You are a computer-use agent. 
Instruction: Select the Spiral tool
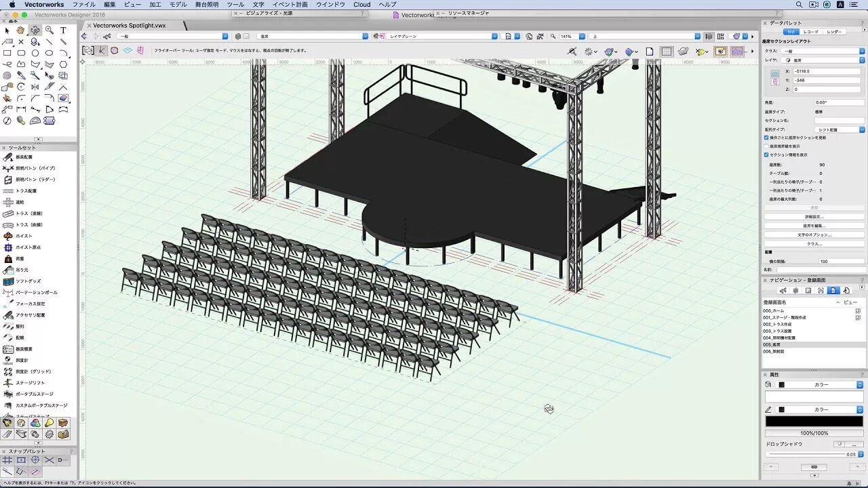(7, 75)
